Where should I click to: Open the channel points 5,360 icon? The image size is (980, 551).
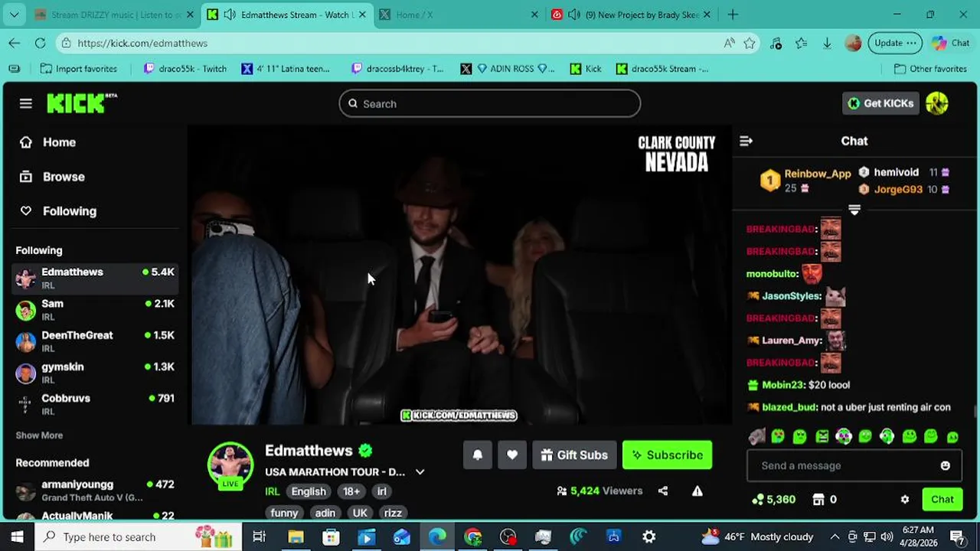pos(758,499)
